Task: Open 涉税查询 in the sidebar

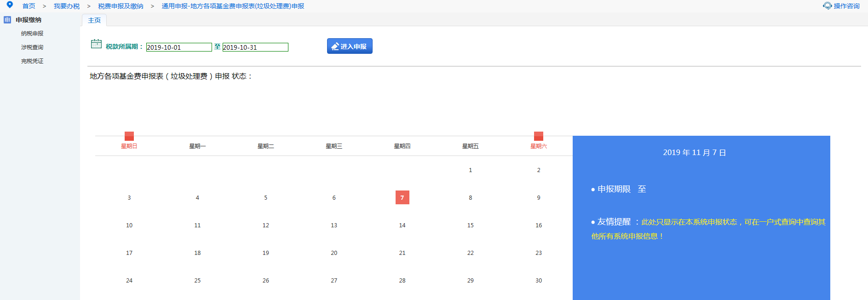Action: coord(32,47)
